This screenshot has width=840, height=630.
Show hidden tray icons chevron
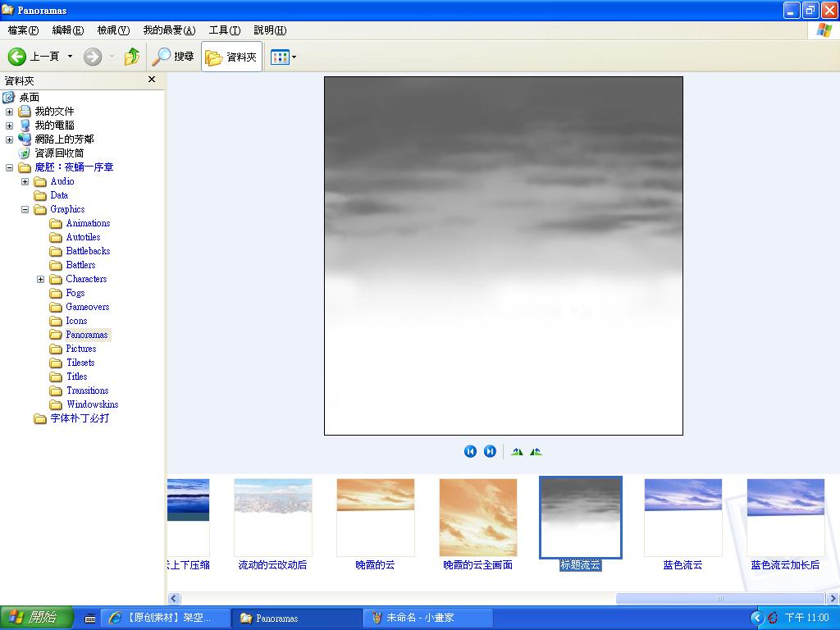pos(756,618)
